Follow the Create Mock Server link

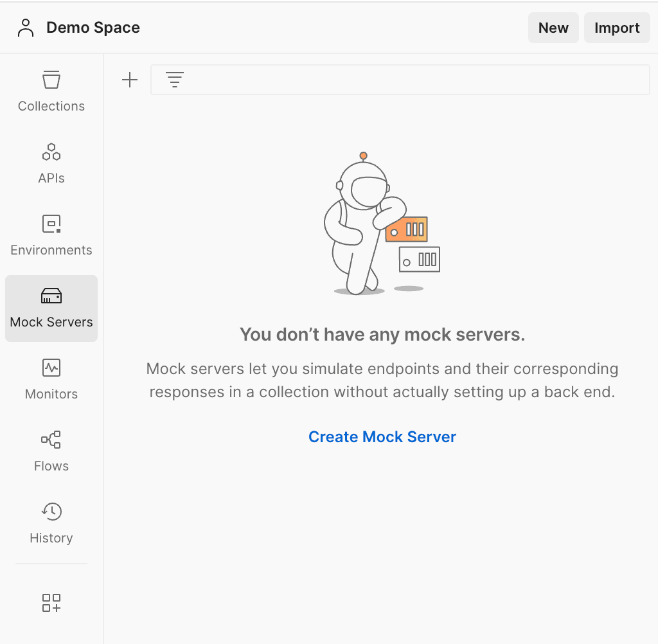(x=382, y=437)
